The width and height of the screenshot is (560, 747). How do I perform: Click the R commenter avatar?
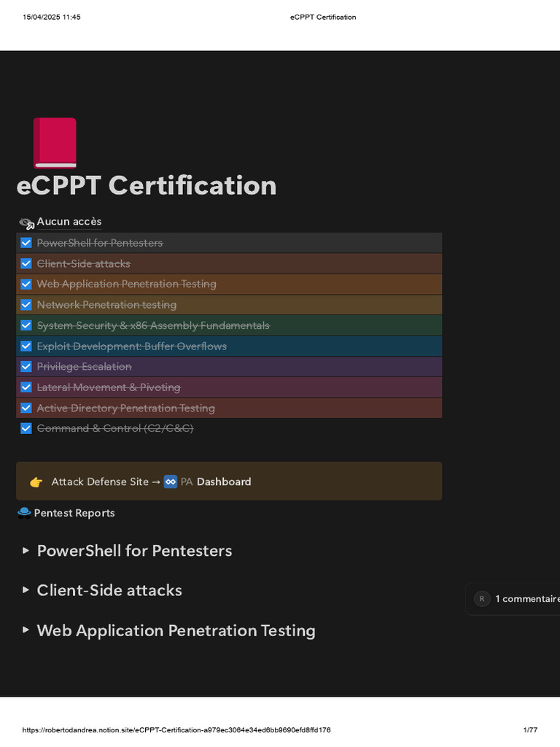481,599
